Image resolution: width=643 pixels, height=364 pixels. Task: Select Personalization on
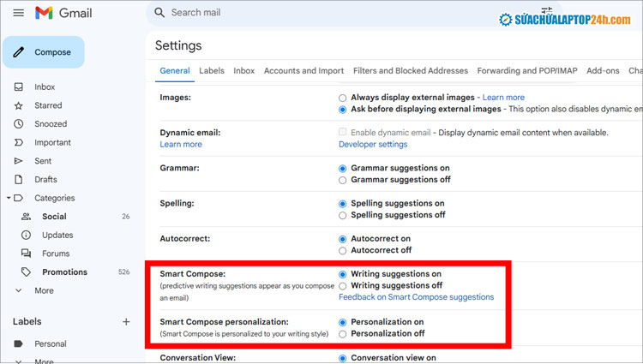tap(342, 323)
